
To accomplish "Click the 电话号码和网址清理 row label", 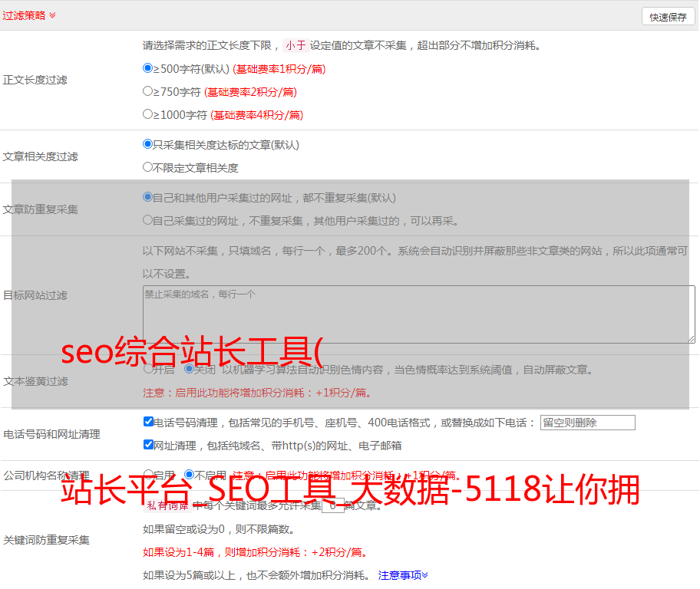I will tap(51, 434).
